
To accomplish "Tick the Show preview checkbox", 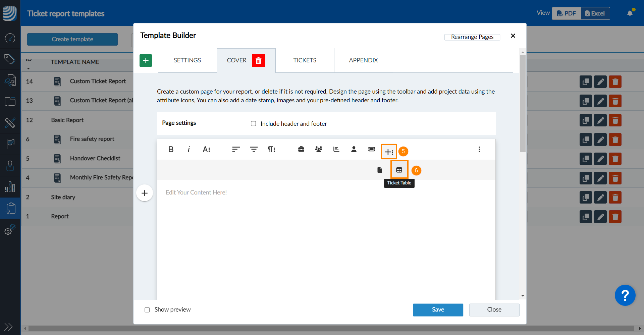I will [x=147, y=310].
